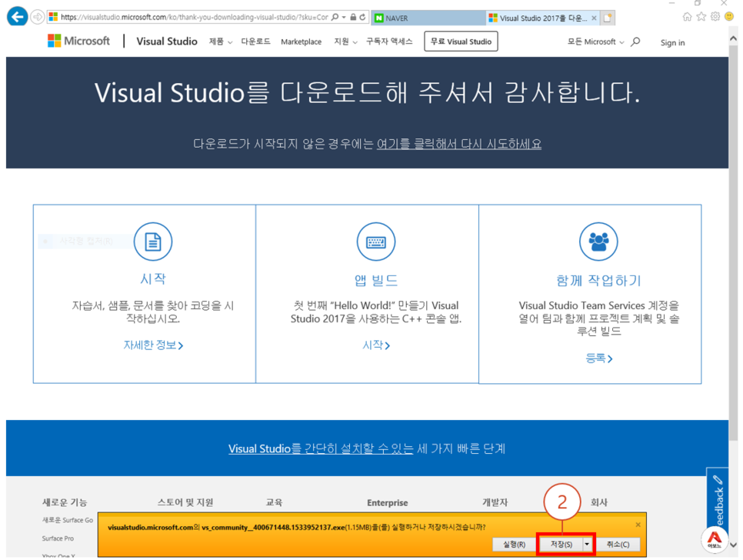Click the Surface Pro footer link
743x560 pixels.
click(x=58, y=538)
